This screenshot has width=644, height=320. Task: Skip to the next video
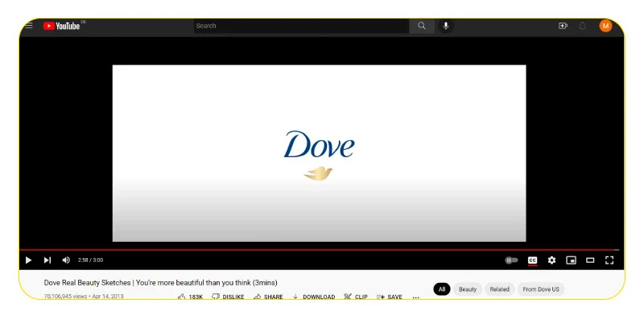[x=47, y=260]
